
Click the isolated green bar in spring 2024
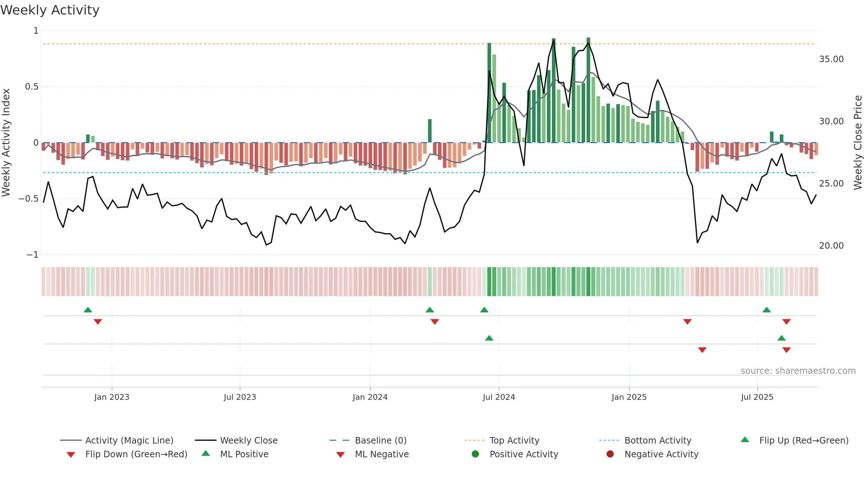pyautogui.click(x=430, y=131)
